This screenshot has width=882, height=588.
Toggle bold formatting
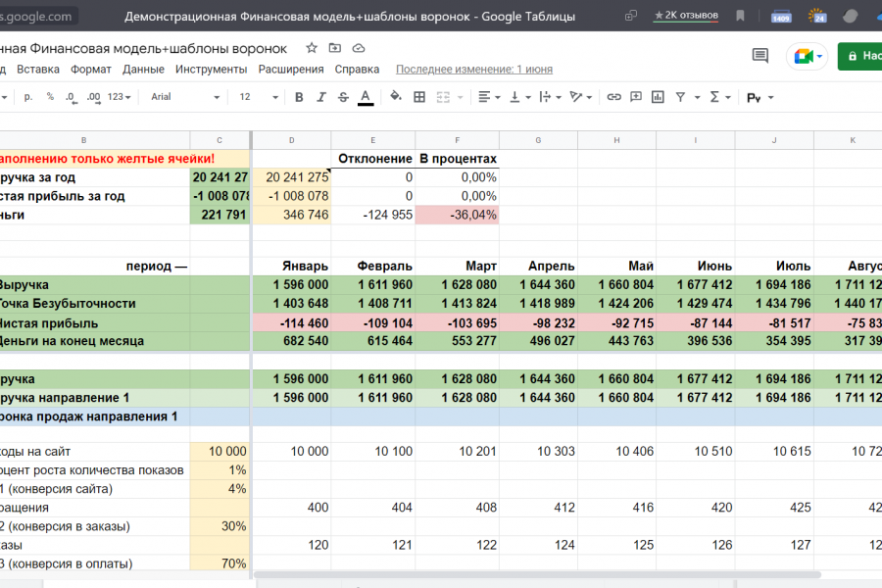click(x=298, y=97)
